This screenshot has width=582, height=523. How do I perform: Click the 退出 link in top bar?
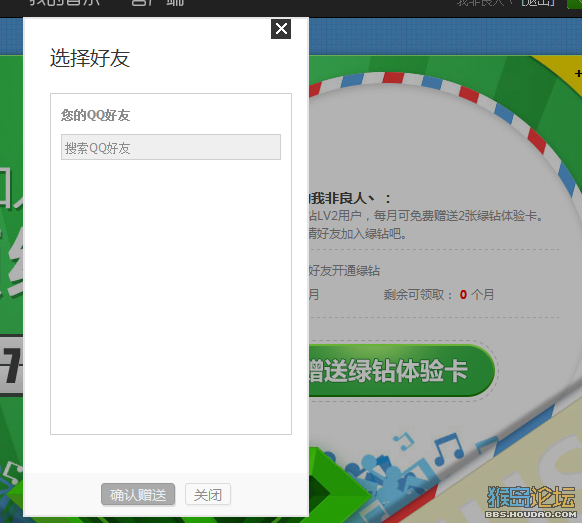(539, 3)
